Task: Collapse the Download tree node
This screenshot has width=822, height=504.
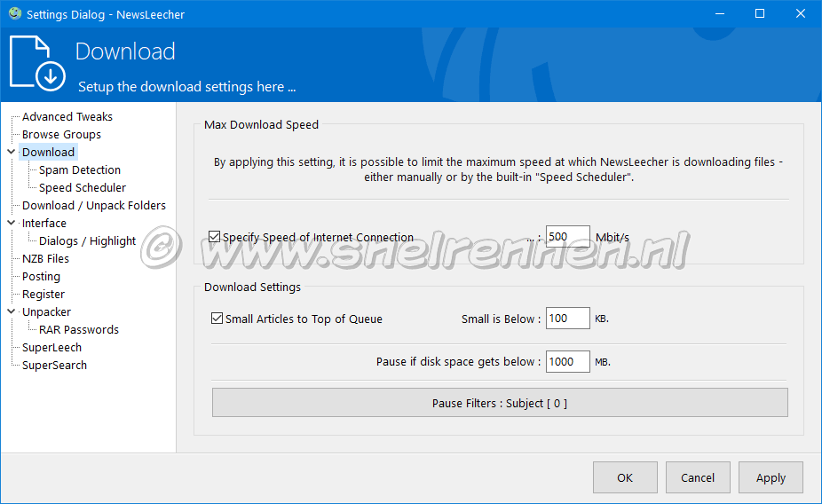Action: point(11,152)
